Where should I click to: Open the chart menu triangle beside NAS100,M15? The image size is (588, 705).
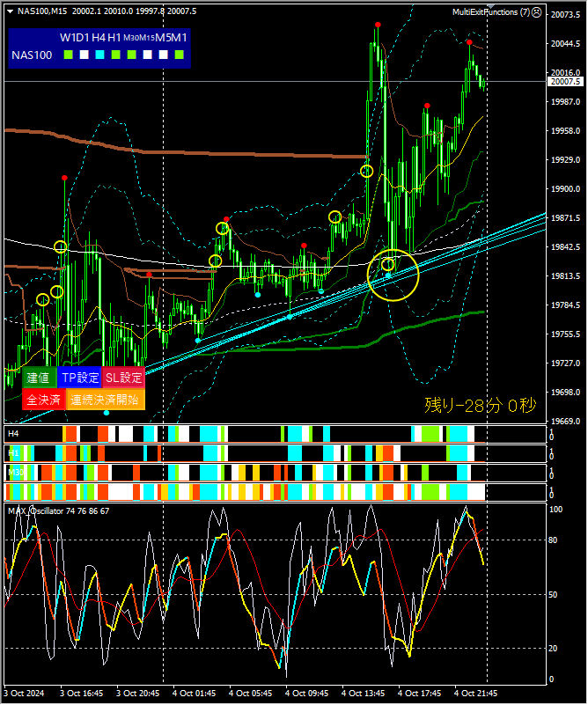[11, 11]
